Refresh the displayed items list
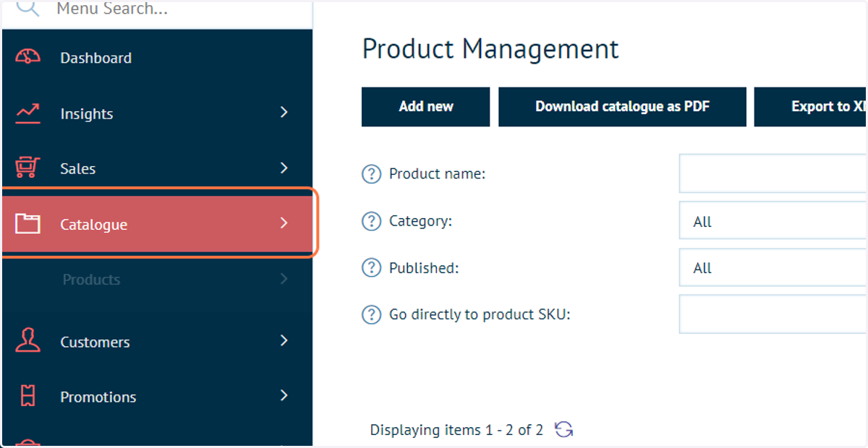Image resolution: width=868 pixels, height=448 pixels. 563,430
